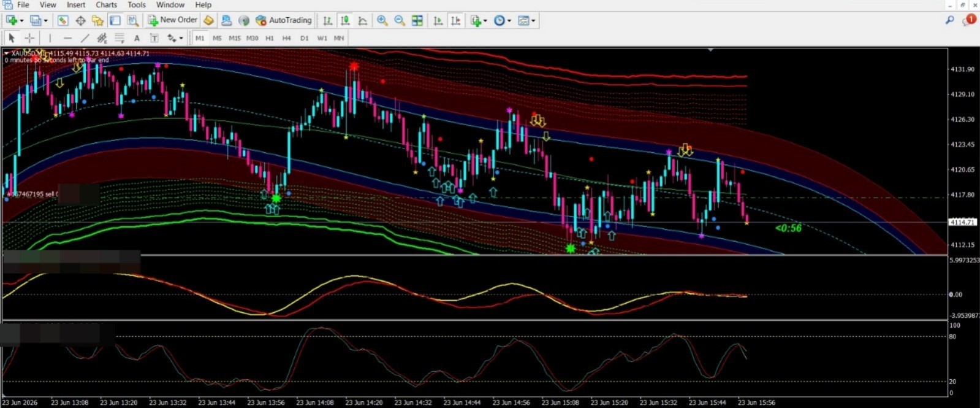This screenshot has width=980, height=408.
Task: Select the crosshair tool
Action: pos(29,38)
